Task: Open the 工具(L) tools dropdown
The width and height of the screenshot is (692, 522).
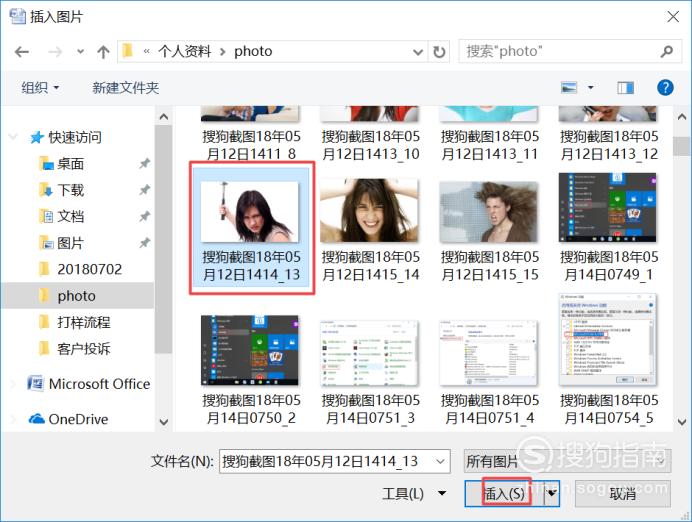Action: pyautogui.click(x=414, y=493)
